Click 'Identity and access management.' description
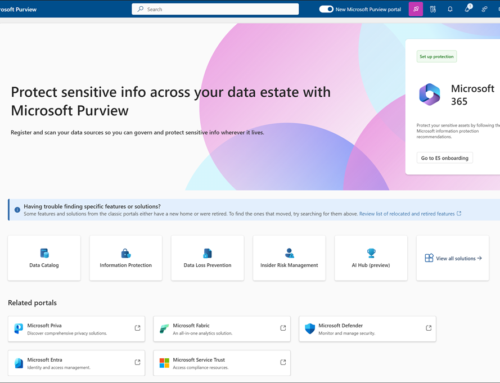This screenshot has height=383, width=500. click(59, 367)
